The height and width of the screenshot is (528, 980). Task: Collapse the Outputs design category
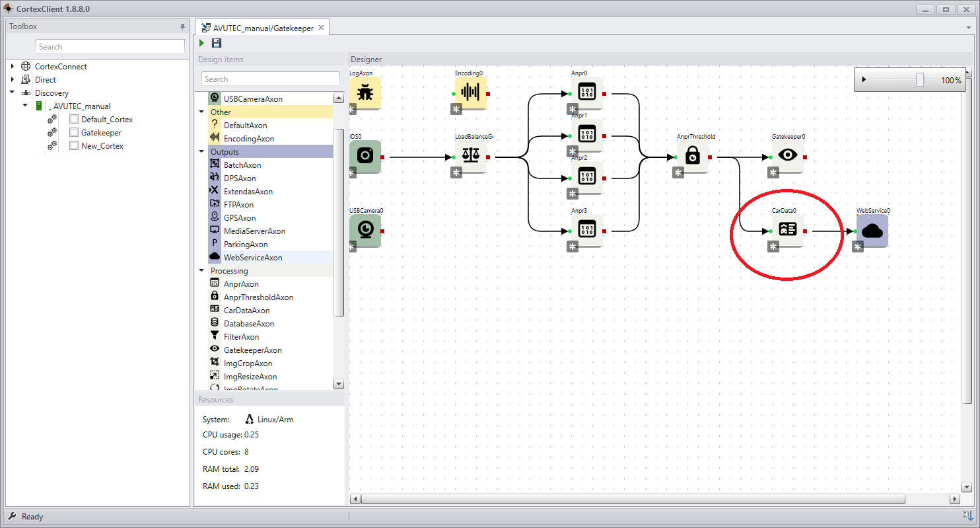pyautogui.click(x=202, y=152)
